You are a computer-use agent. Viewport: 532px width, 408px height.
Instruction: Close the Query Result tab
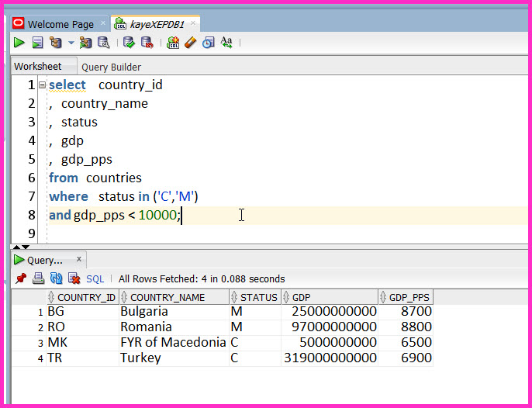point(79,259)
